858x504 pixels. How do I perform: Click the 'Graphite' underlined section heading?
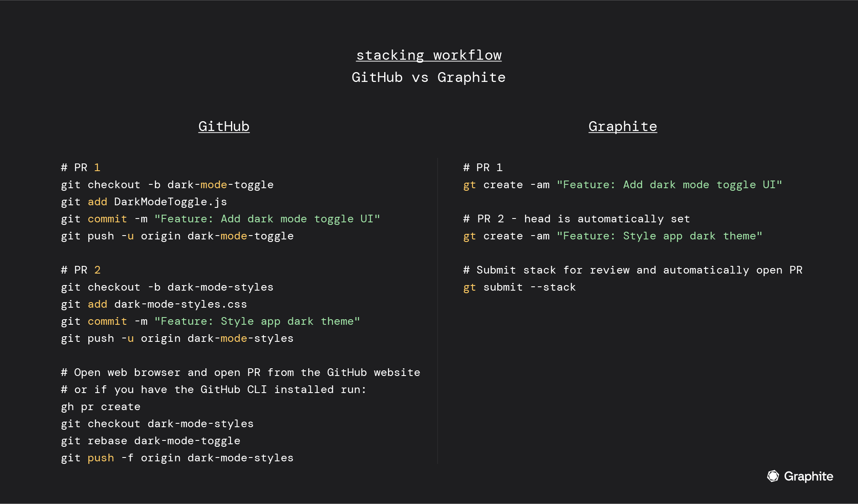[x=622, y=127]
